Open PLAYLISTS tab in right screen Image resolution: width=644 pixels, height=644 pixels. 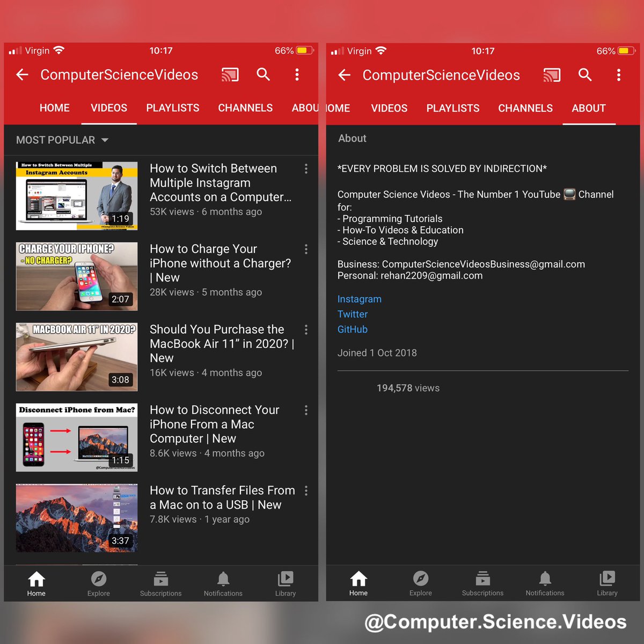click(x=453, y=108)
